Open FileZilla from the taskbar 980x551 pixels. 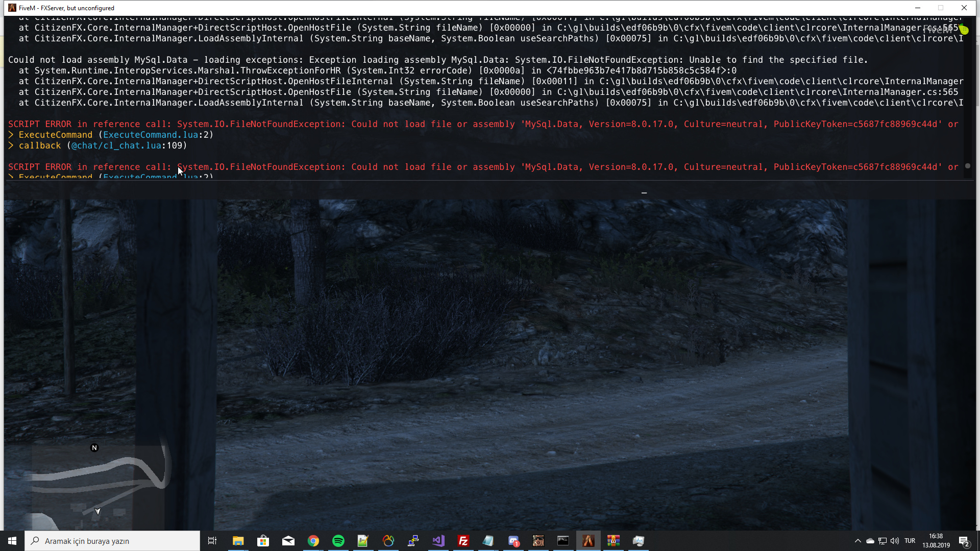463,541
